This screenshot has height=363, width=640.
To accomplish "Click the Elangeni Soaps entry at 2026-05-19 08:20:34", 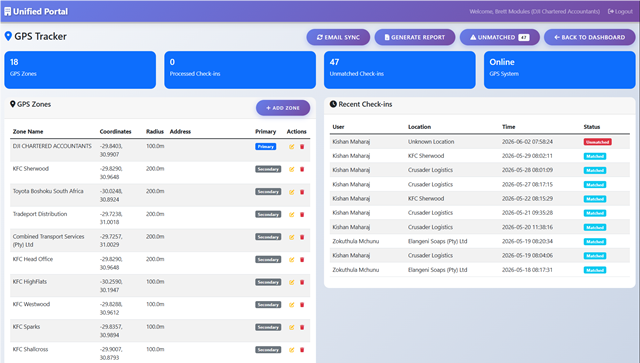I will tap(438, 241).
